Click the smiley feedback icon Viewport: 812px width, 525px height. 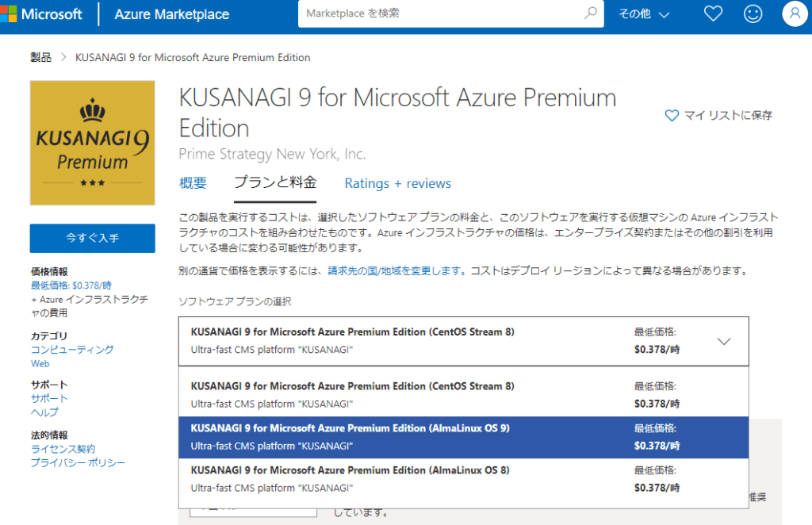(x=753, y=13)
